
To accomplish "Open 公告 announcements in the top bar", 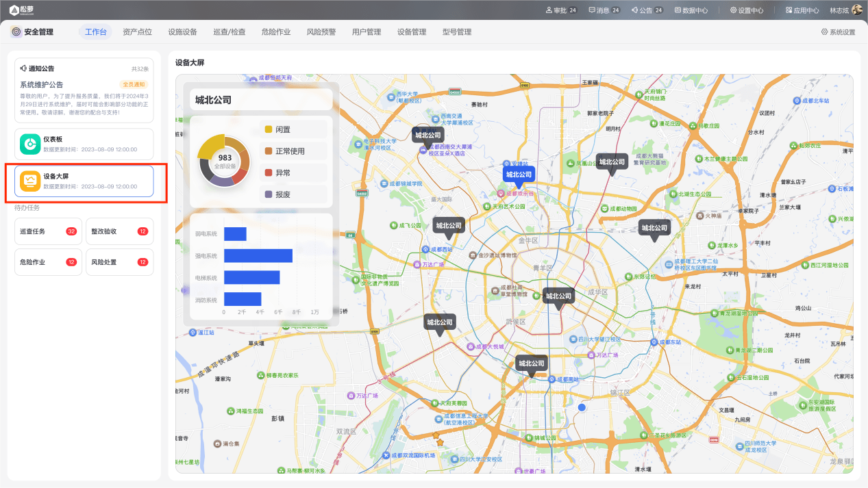I will 647,10.
